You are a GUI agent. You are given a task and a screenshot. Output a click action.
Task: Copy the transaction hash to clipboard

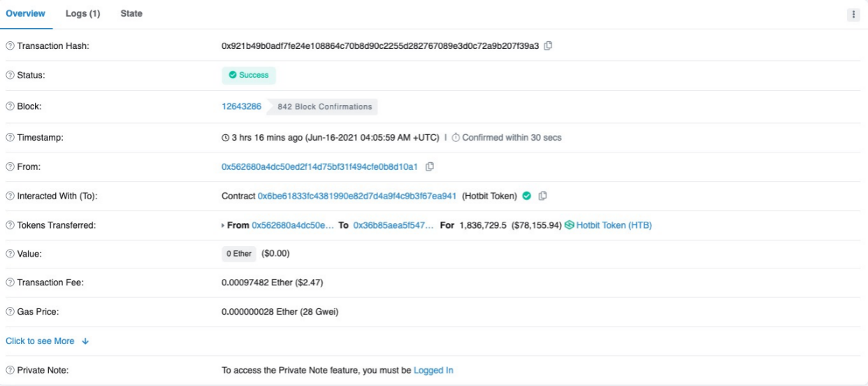tap(549, 46)
